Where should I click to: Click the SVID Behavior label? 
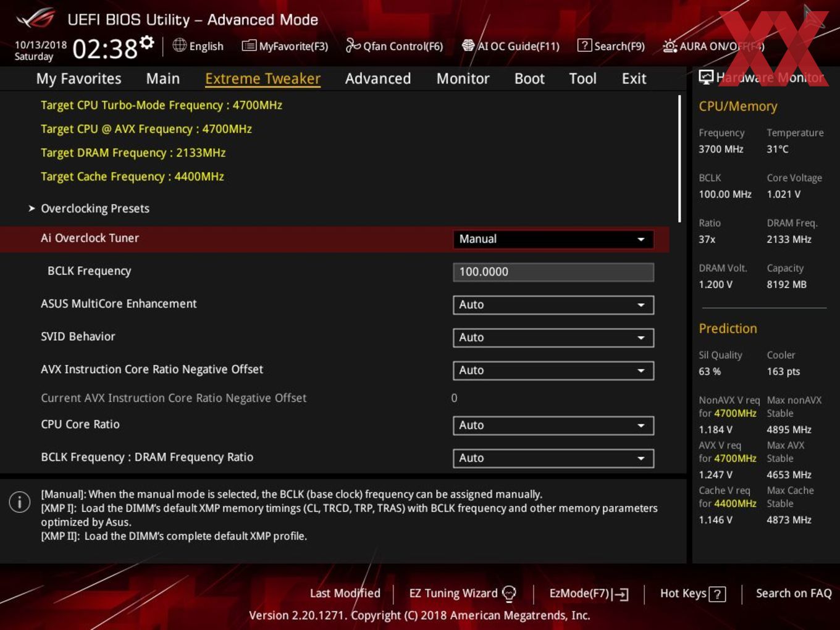[78, 337]
